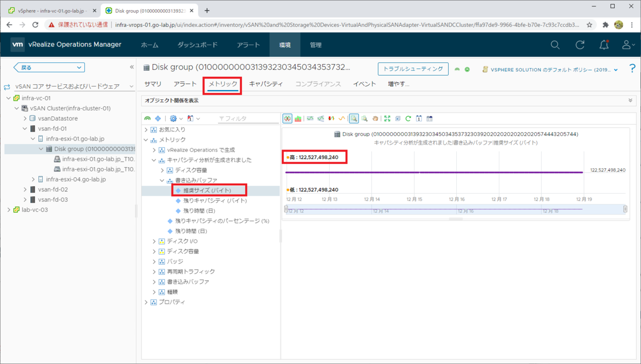The image size is (641, 364).
Task: Open the 戻る back dropdown
Action: [49, 67]
